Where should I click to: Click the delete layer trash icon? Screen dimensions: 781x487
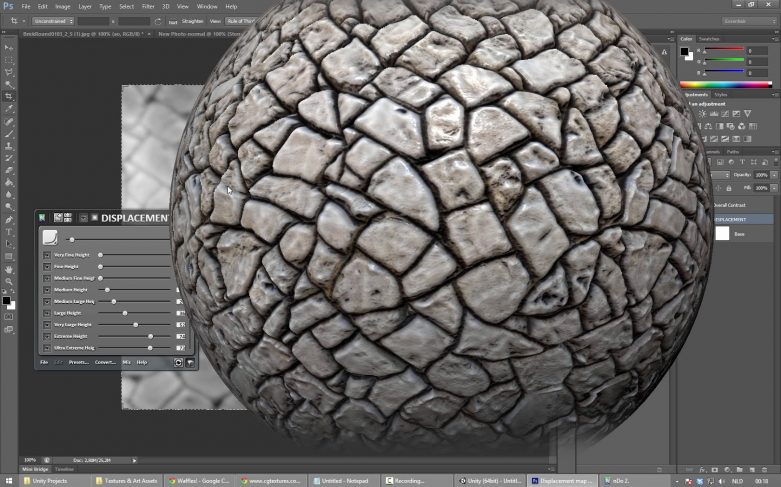coord(764,469)
